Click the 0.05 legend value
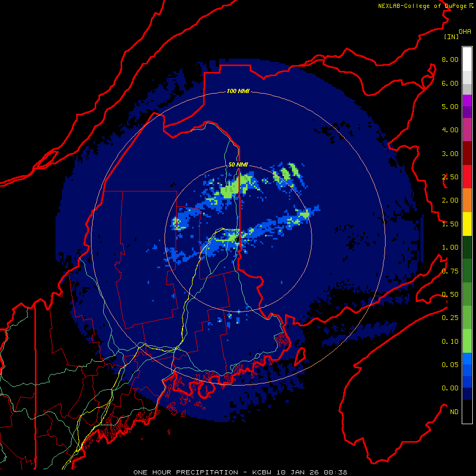476x476 pixels. [x=450, y=365]
